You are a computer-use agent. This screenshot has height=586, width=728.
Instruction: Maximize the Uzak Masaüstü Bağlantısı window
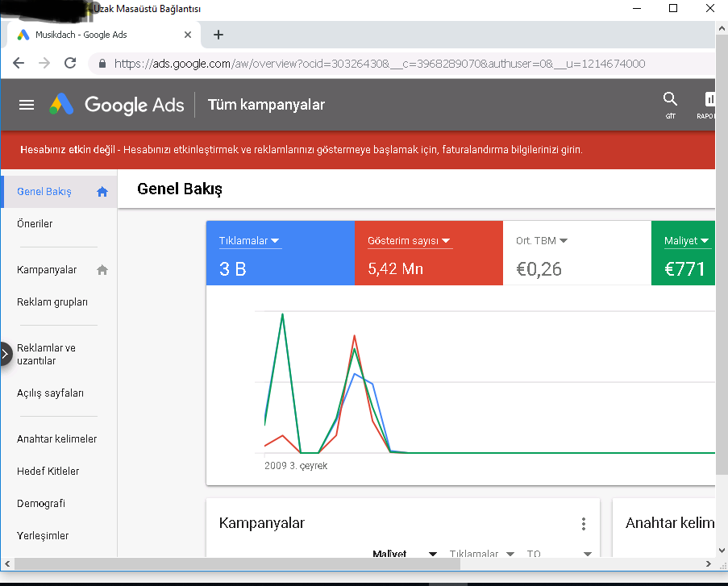(x=673, y=8)
